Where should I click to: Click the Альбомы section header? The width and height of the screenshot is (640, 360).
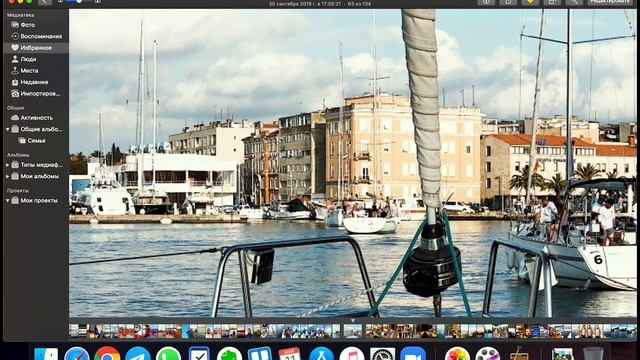click(x=18, y=155)
